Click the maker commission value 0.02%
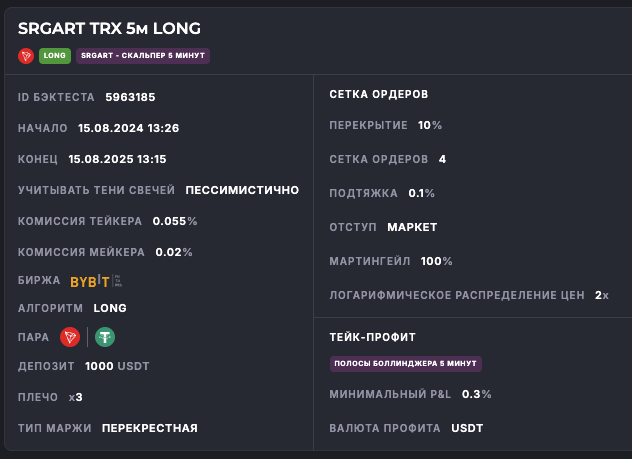 (173, 252)
